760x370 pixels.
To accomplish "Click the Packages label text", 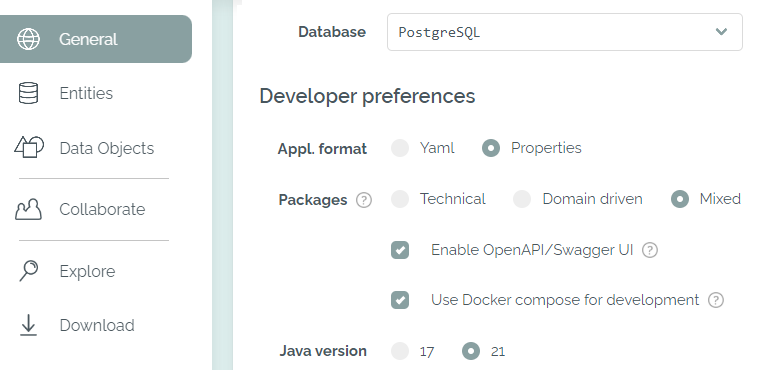I will (313, 200).
